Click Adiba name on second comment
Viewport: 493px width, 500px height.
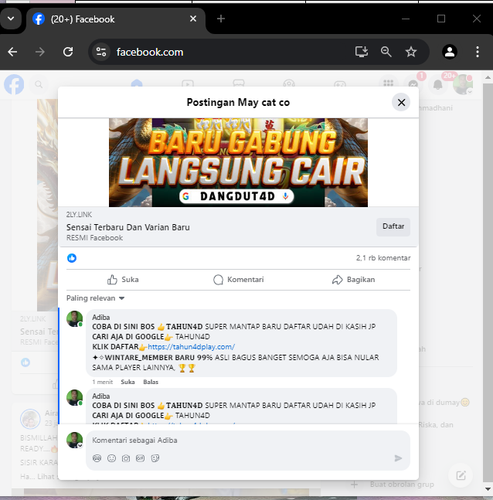[x=101, y=396]
